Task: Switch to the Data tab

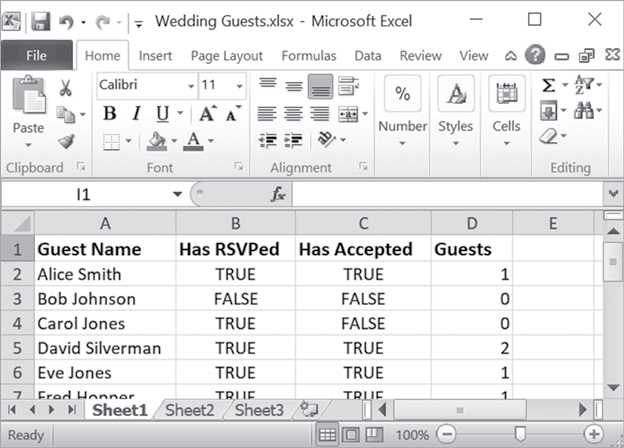Action: [368, 56]
